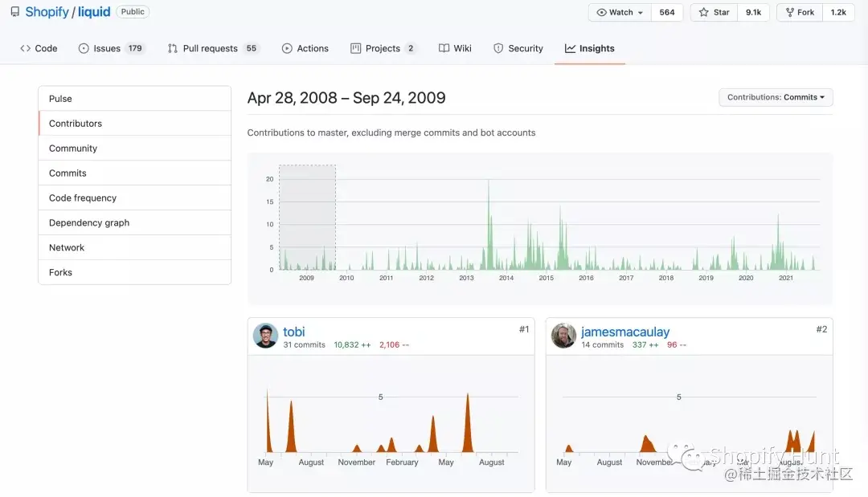Image resolution: width=868 pixels, height=497 pixels.
Task: Click the Pull requests branch icon
Action: [x=173, y=48]
